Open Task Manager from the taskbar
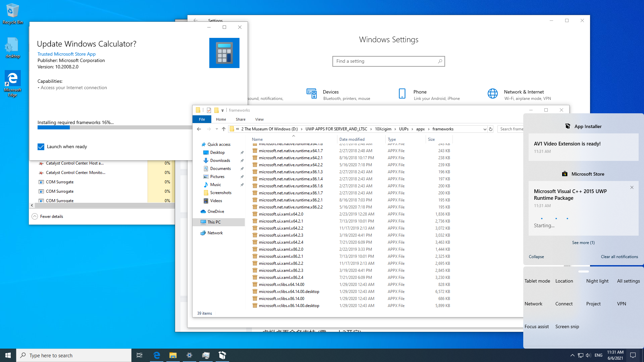Image resolution: width=644 pixels, height=362 pixels. pos(206,355)
